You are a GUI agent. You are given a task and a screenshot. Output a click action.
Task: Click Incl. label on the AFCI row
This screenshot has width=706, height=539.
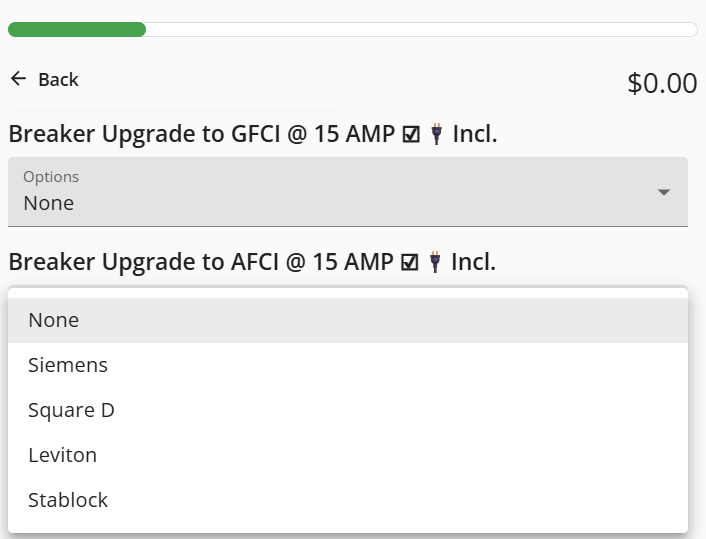[x=473, y=262]
